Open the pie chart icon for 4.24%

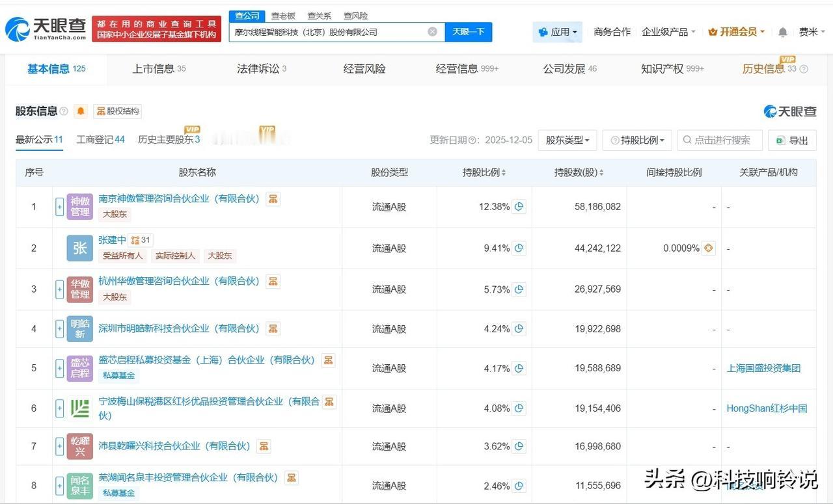point(519,329)
